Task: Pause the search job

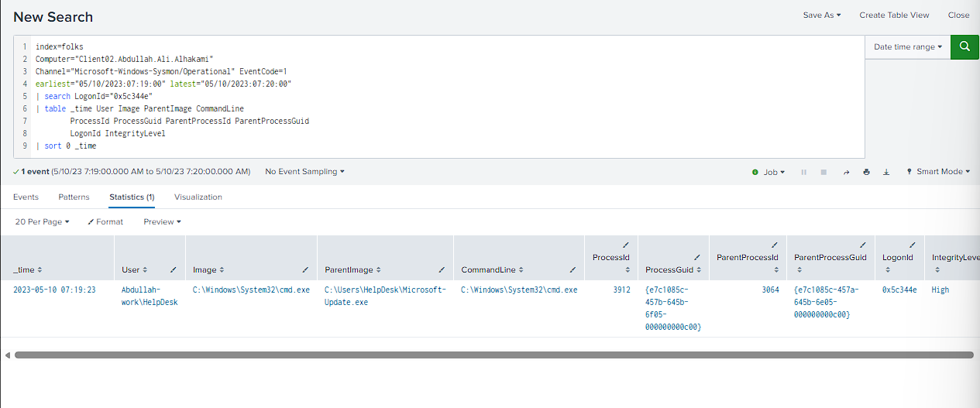Action: point(803,172)
